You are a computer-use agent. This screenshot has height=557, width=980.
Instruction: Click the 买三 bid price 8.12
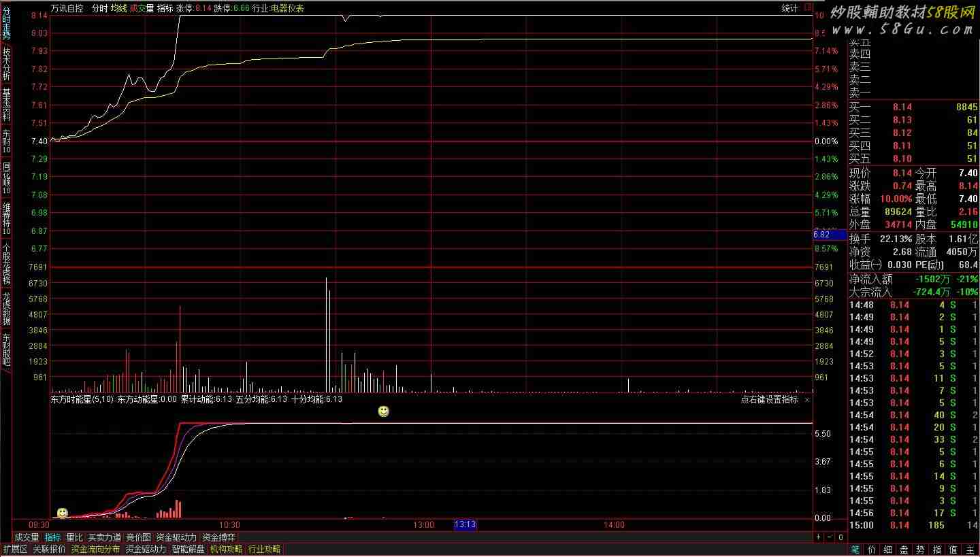[x=902, y=133]
